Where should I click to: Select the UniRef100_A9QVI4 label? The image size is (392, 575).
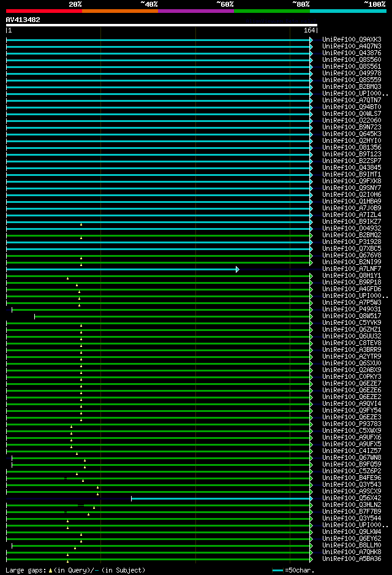tap(352, 403)
